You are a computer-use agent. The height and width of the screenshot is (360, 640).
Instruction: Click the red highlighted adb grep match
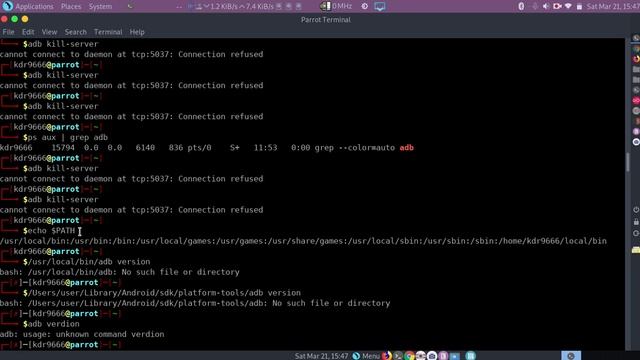coord(407,148)
